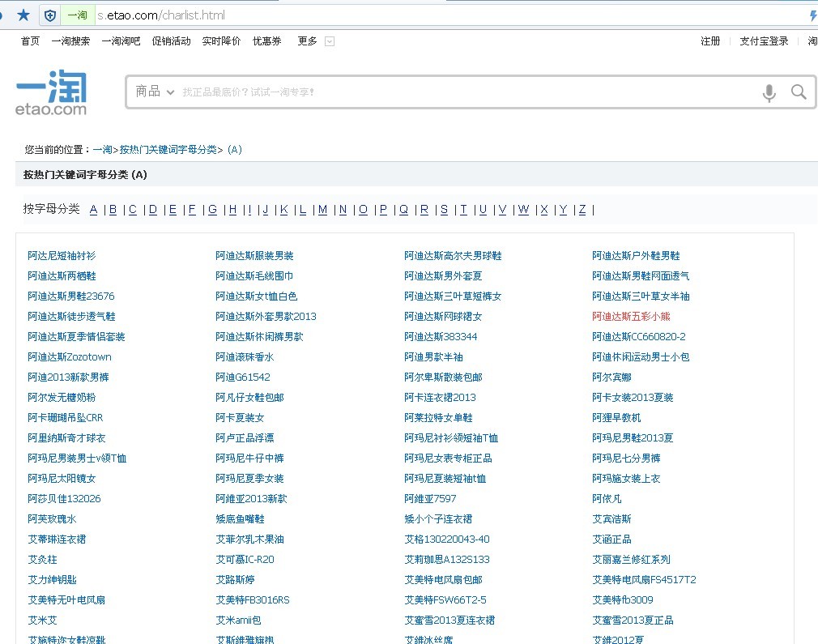The image size is (818, 644).
Task: Open the 首页 navigation menu item
Action: click(x=29, y=41)
